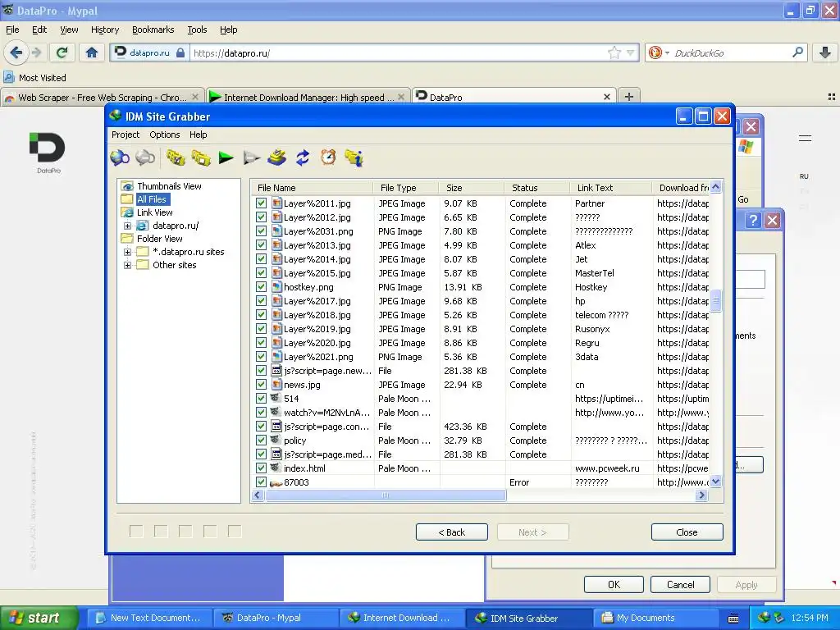The height and width of the screenshot is (630, 840).
Task: Click the Thumbnails View eye icon
Action: coord(127,186)
